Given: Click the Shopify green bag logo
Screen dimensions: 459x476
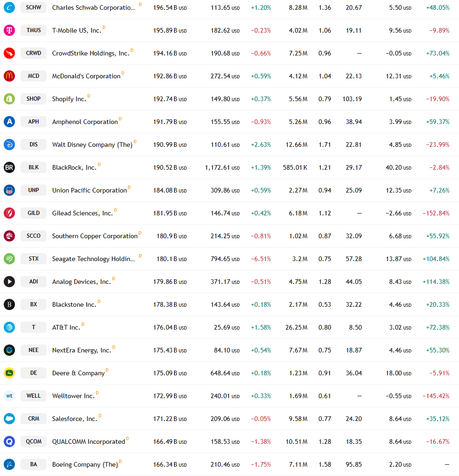Looking at the screenshot, I should (9, 99).
